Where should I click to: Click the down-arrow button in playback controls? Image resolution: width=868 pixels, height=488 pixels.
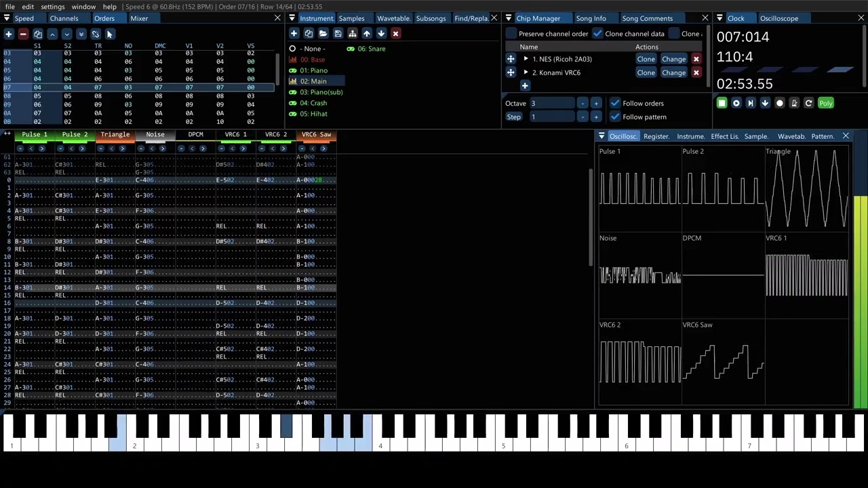coord(765,103)
